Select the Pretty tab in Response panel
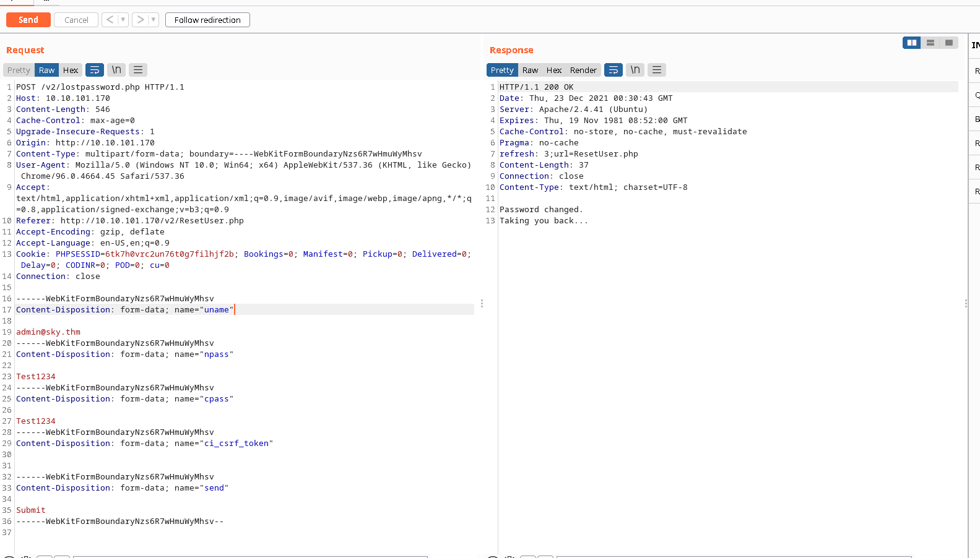The height and width of the screenshot is (558, 980). point(502,70)
